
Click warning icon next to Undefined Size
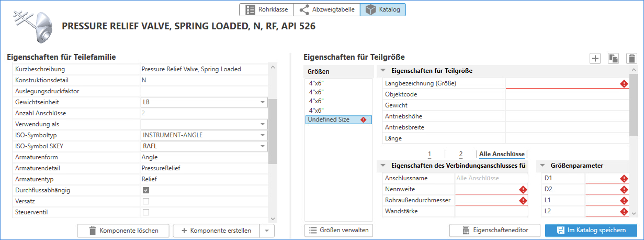(364, 120)
